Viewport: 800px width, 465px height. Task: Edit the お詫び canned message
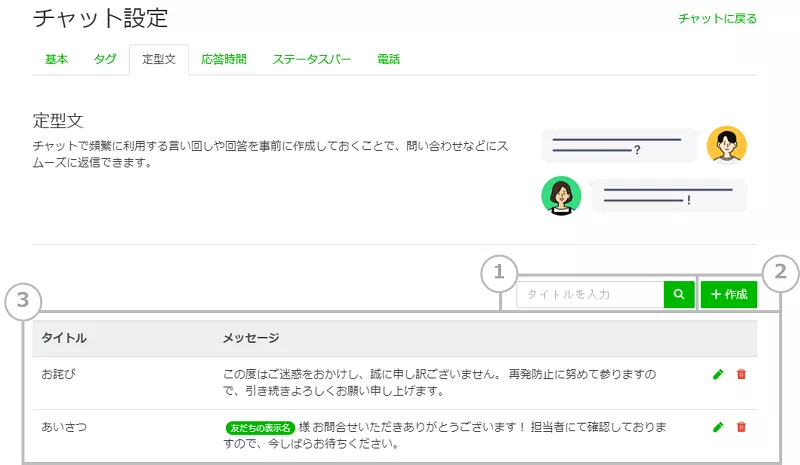(x=717, y=374)
